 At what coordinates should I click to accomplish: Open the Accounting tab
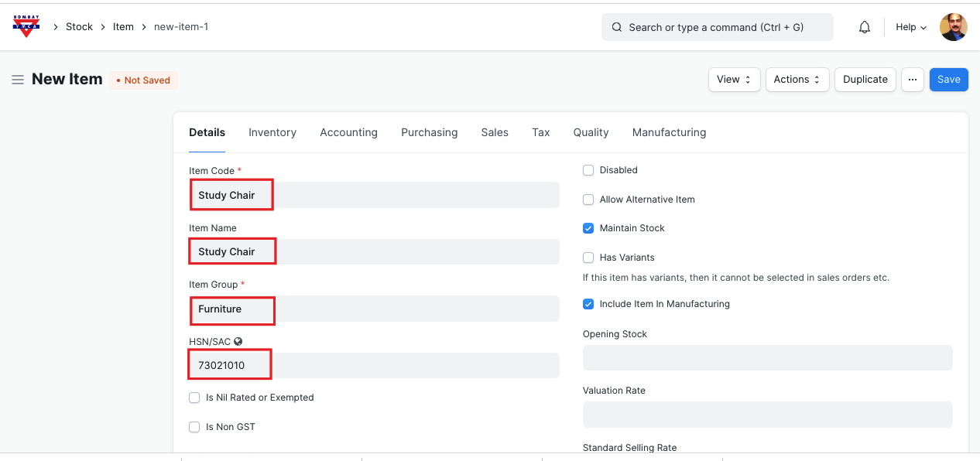tap(348, 132)
